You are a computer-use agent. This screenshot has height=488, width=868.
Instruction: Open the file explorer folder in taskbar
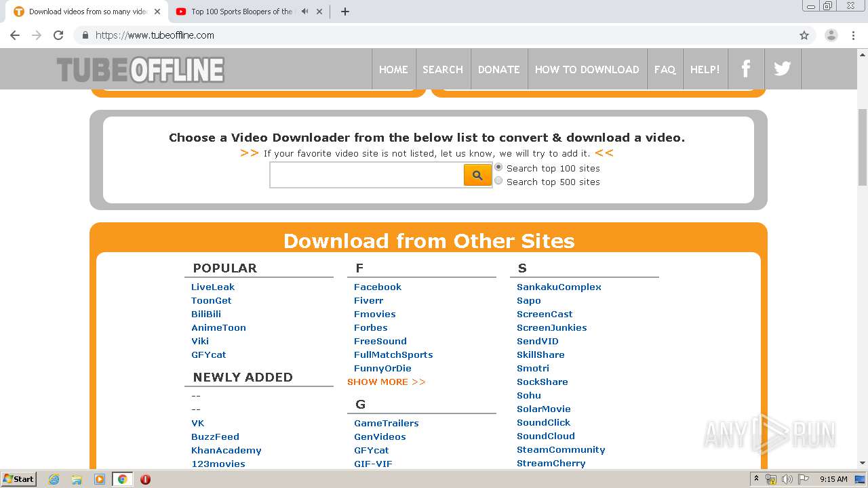[x=77, y=479]
